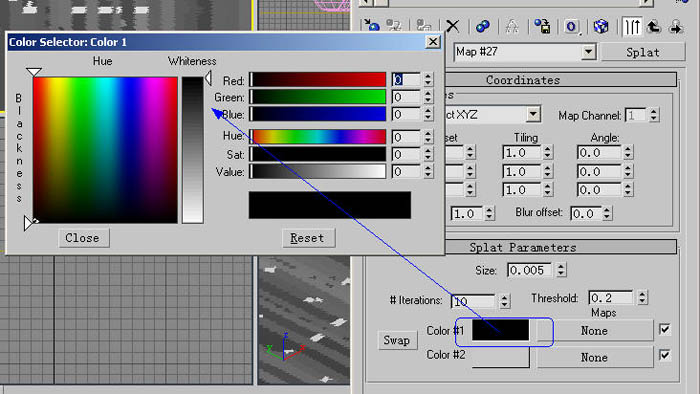The image size is (700, 394).
Task: Click the Green value input field
Action: (406, 97)
